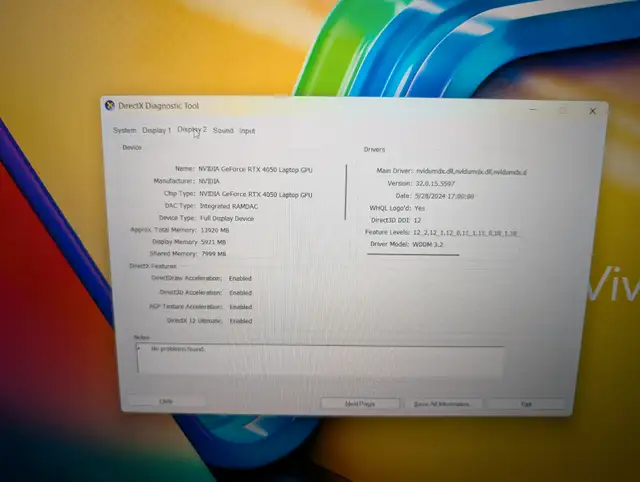Switch to the System tab
This screenshot has height=482, width=640.
point(124,130)
